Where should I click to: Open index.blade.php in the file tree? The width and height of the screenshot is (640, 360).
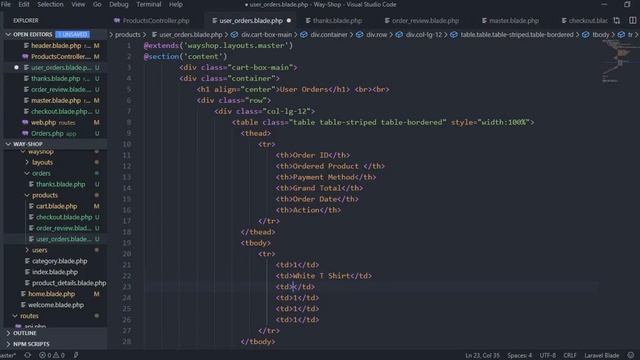[x=56, y=272]
